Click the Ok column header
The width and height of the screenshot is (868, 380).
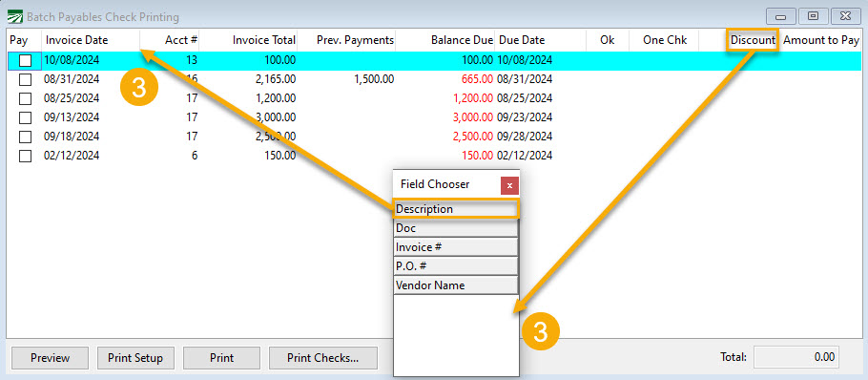pos(608,40)
